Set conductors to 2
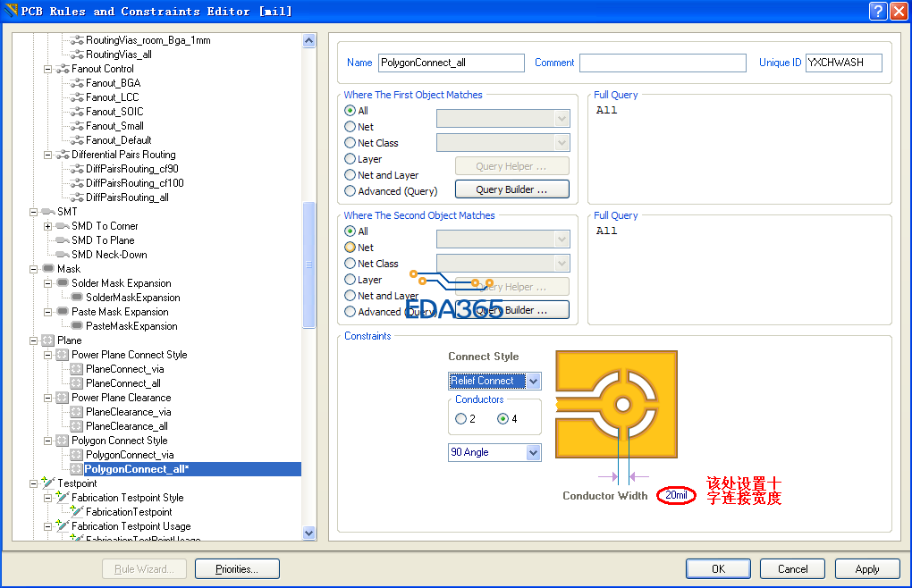912x588 pixels. 460,419
